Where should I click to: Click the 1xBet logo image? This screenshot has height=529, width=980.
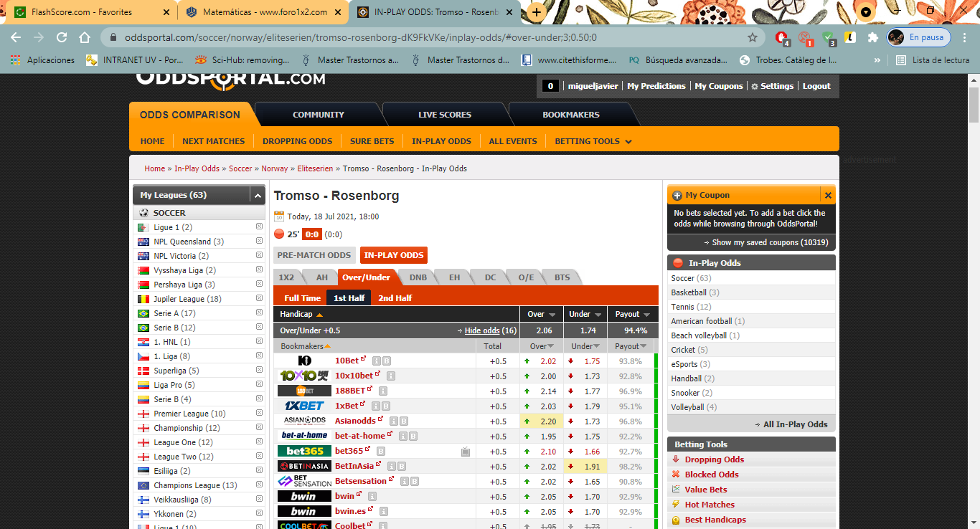304,406
